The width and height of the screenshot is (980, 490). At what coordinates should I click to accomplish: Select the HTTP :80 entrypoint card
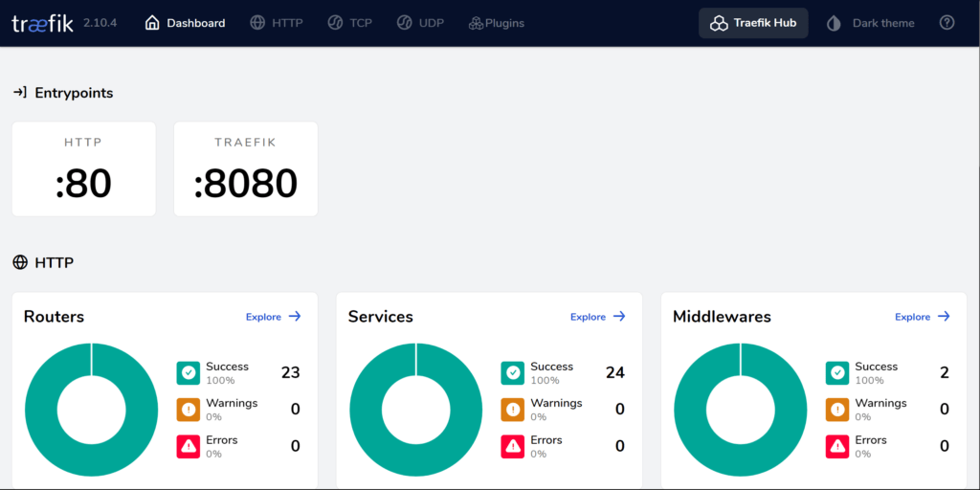click(84, 168)
